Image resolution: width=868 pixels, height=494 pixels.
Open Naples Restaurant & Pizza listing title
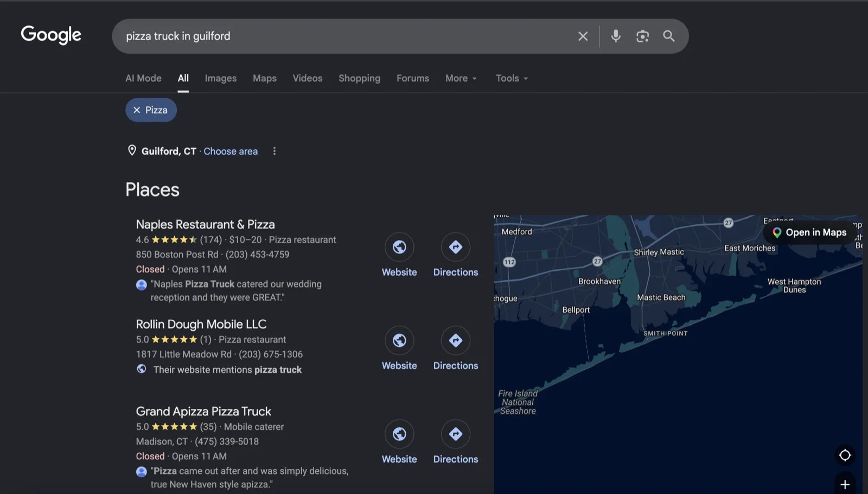coord(205,224)
